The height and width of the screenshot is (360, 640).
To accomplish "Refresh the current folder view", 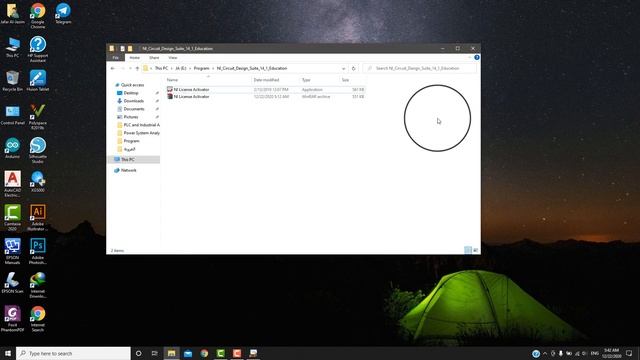I will [353, 68].
